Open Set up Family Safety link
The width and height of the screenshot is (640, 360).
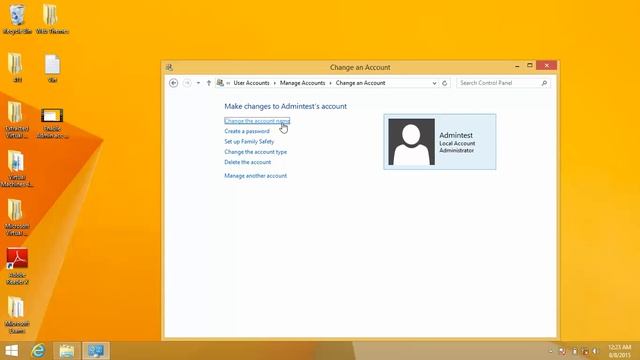249,142
